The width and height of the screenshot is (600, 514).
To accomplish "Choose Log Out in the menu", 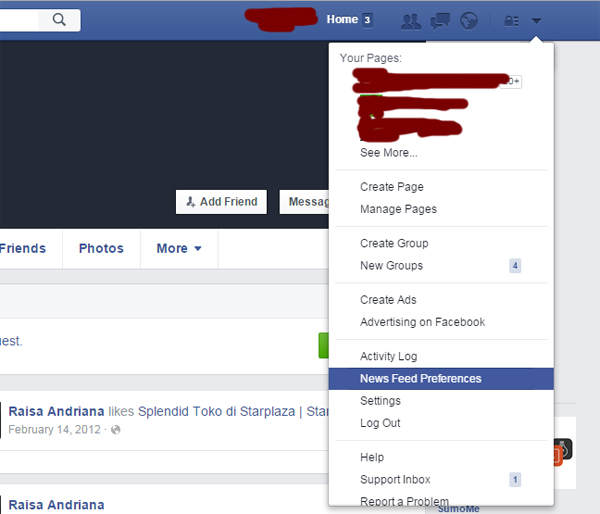I will 380,423.
